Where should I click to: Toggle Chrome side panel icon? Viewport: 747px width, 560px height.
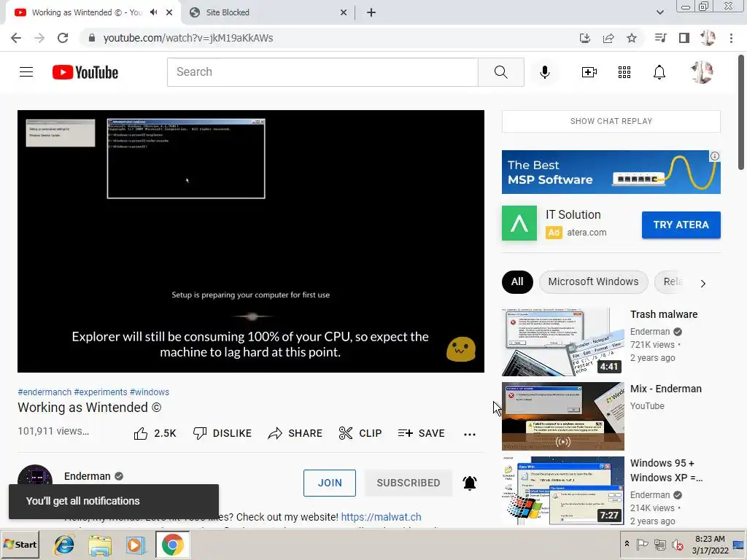pos(684,38)
